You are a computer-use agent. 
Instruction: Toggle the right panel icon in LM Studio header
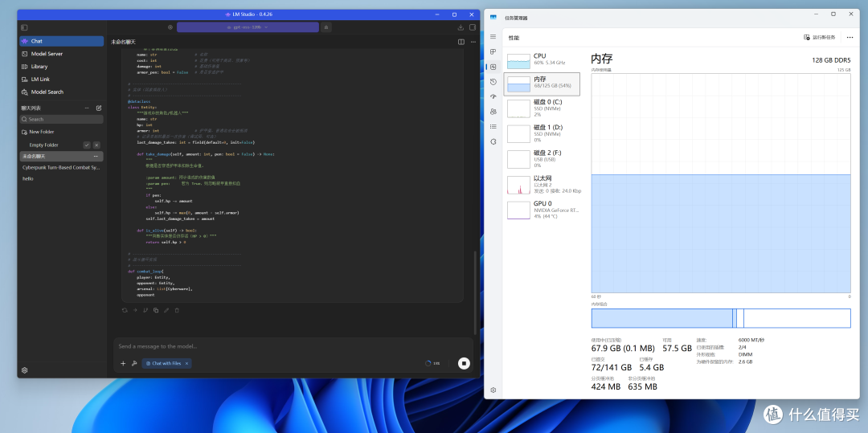tap(473, 27)
